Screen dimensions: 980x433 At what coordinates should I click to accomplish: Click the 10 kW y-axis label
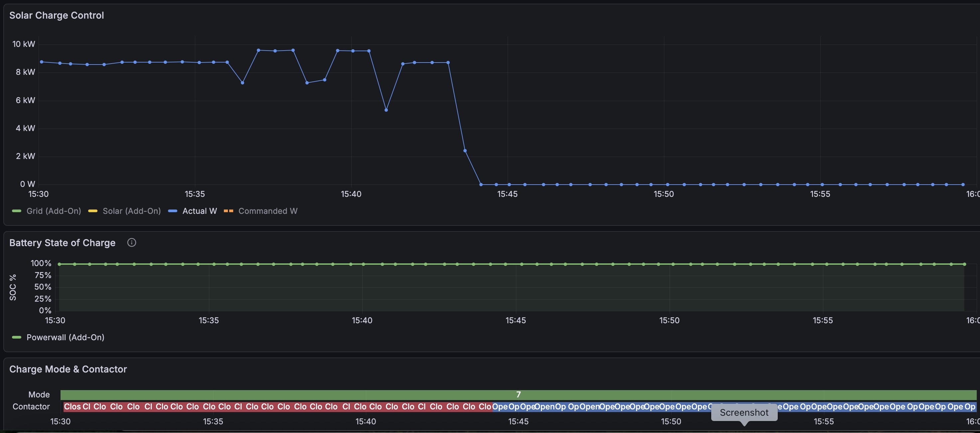click(24, 44)
